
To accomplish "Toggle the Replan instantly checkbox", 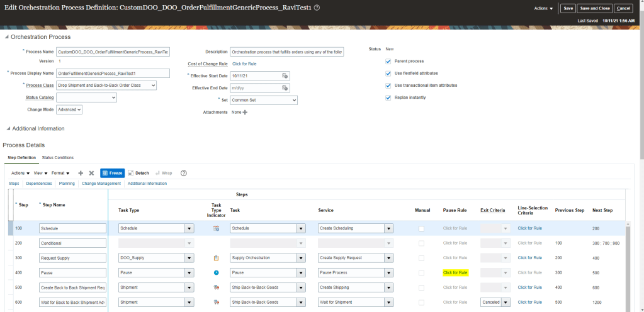I will click(x=388, y=97).
